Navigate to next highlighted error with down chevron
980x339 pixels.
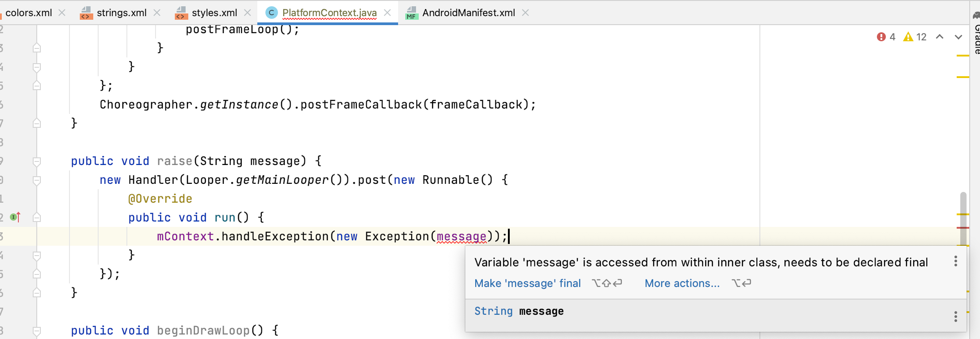click(958, 37)
